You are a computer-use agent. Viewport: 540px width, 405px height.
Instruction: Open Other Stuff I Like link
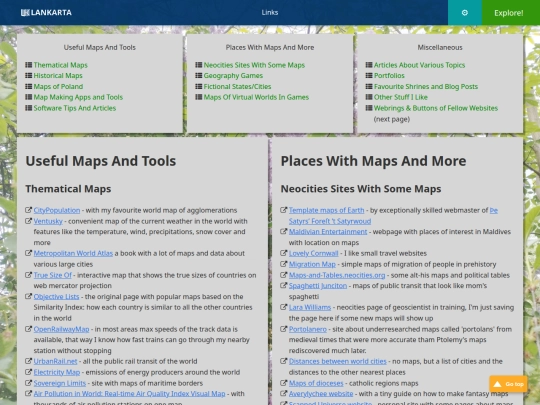tap(401, 97)
